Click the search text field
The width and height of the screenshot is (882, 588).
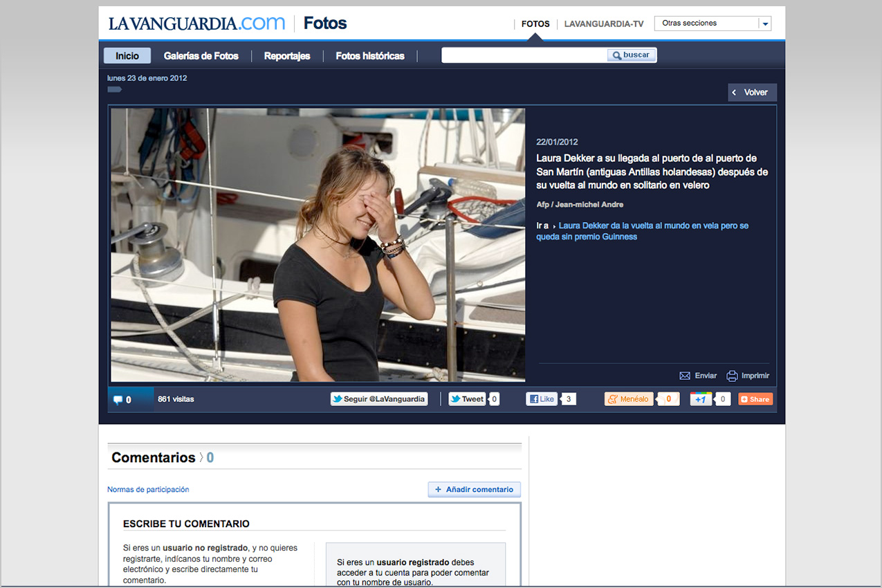524,55
